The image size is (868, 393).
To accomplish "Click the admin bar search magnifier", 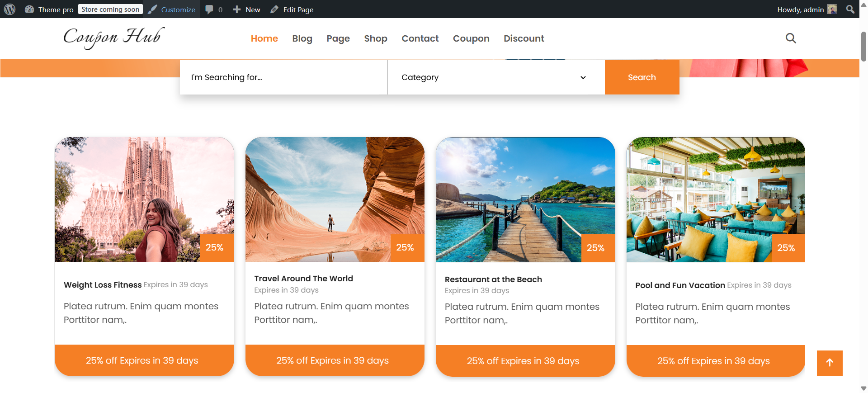I will click(x=850, y=9).
